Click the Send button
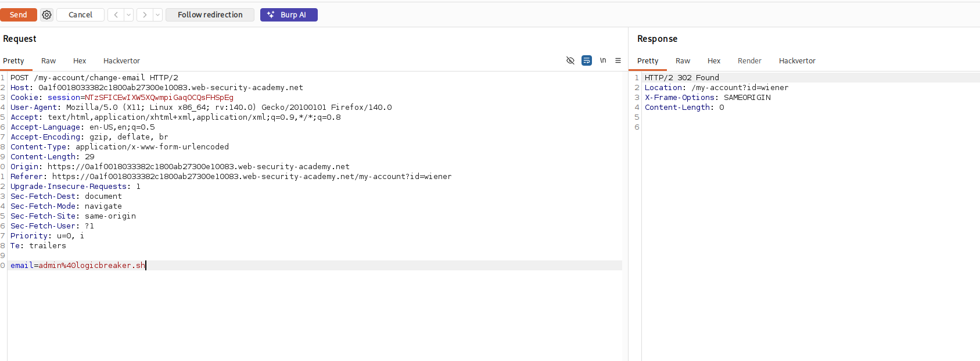 [19, 15]
